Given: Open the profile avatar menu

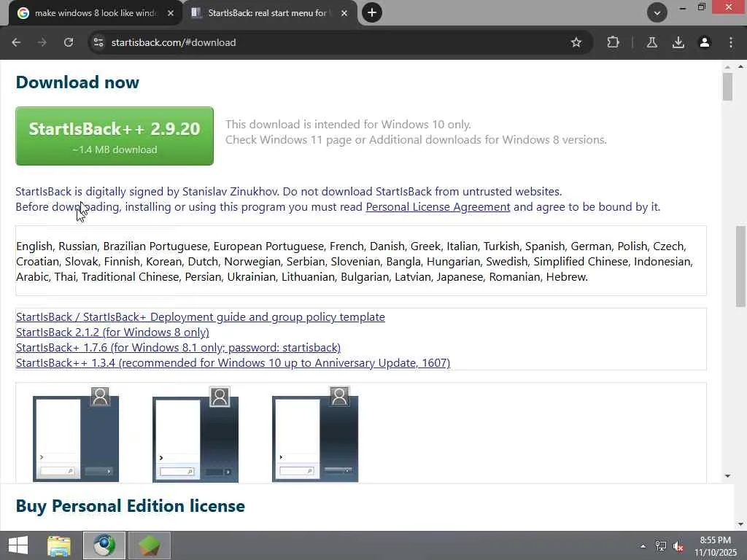Looking at the screenshot, I should (x=705, y=42).
